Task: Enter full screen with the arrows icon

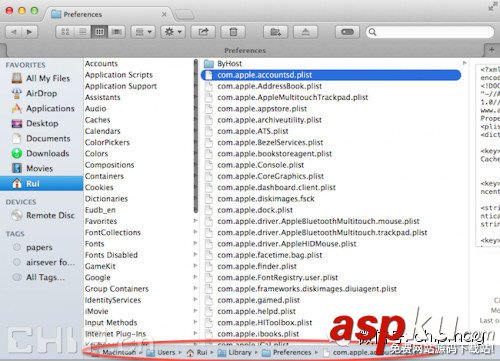Action: tap(493, 6)
